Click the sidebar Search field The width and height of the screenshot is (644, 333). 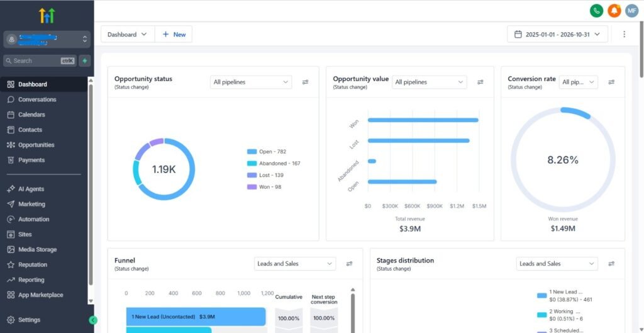(x=40, y=61)
